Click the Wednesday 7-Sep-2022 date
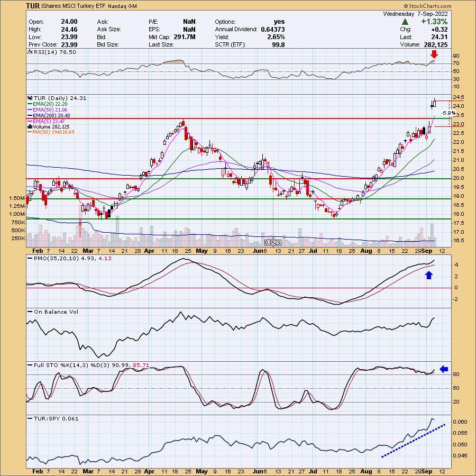This screenshot has width=476, height=476. tap(415, 14)
